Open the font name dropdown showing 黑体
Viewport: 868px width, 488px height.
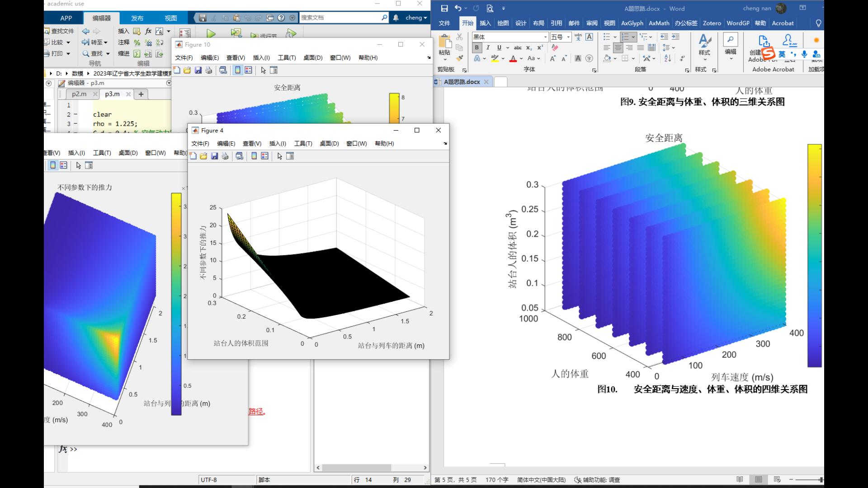[x=546, y=37]
